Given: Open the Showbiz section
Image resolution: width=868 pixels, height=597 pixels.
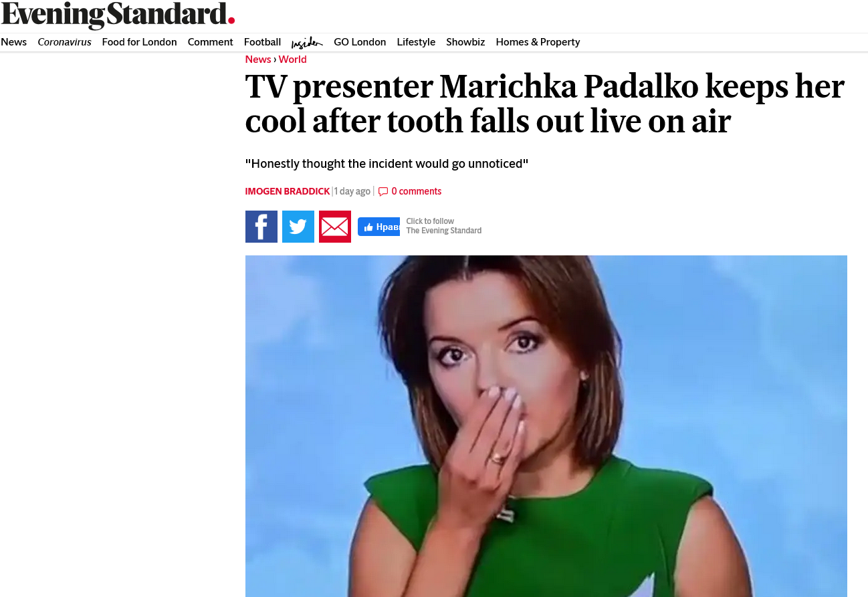Looking at the screenshot, I should tap(465, 42).
